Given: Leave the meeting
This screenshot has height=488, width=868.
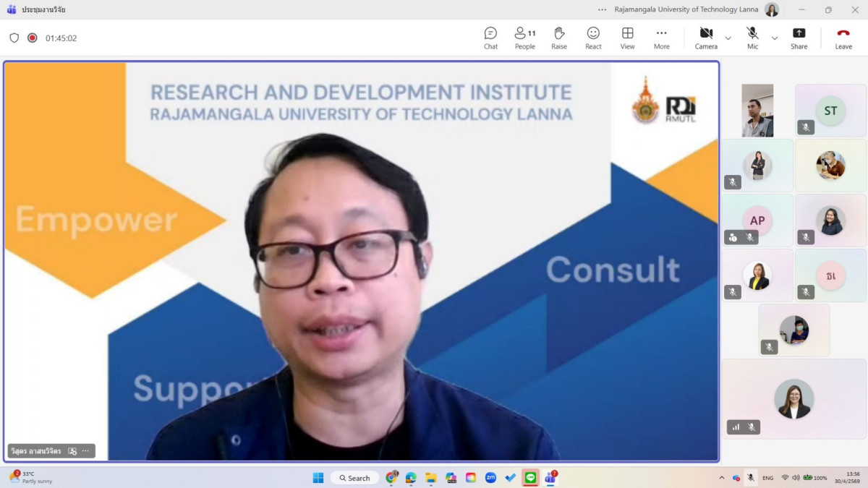Looking at the screenshot, I should click(843, 38).
